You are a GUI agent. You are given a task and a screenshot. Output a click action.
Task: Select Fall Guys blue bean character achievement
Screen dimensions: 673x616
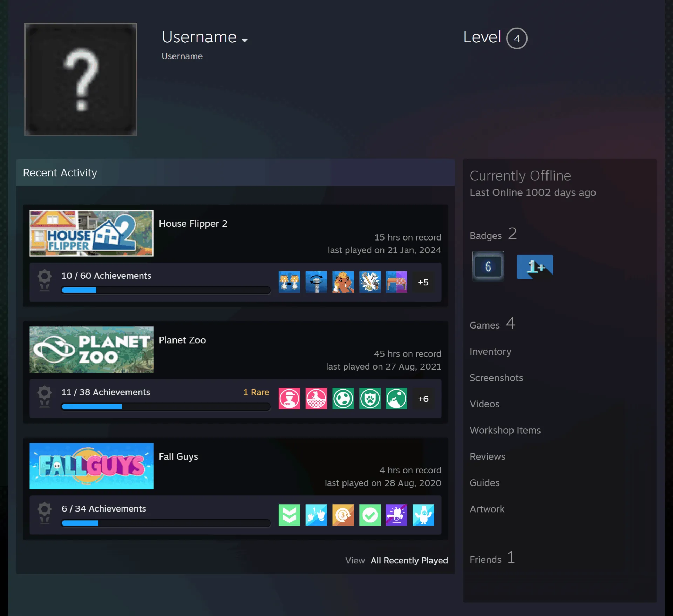tap(423, 515)
